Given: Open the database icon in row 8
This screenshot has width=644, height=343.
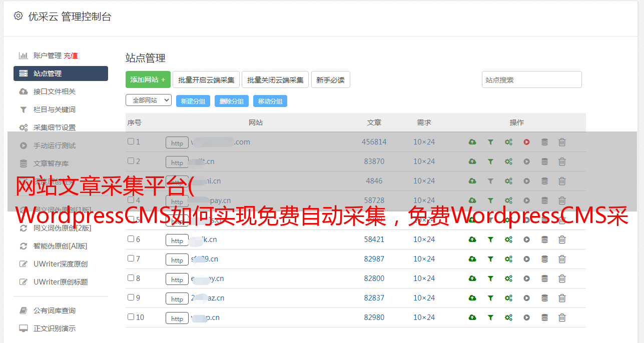Looking at the screenshot, I should pos(544,278).
